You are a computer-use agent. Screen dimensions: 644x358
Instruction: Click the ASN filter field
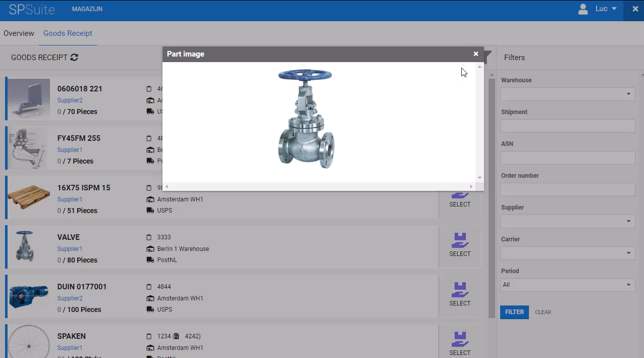[x=567, y=158]
